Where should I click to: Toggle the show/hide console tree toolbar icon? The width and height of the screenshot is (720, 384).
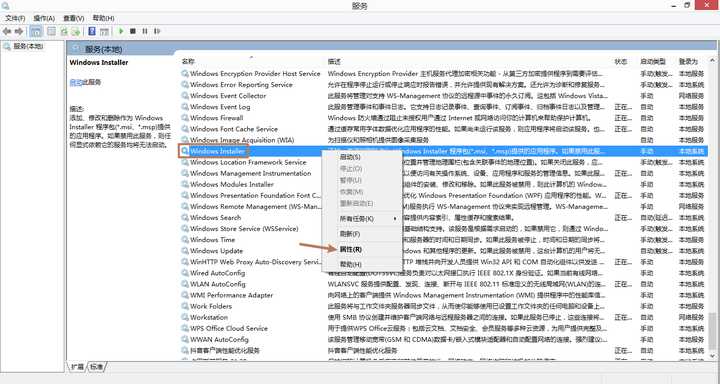point(36,31)
